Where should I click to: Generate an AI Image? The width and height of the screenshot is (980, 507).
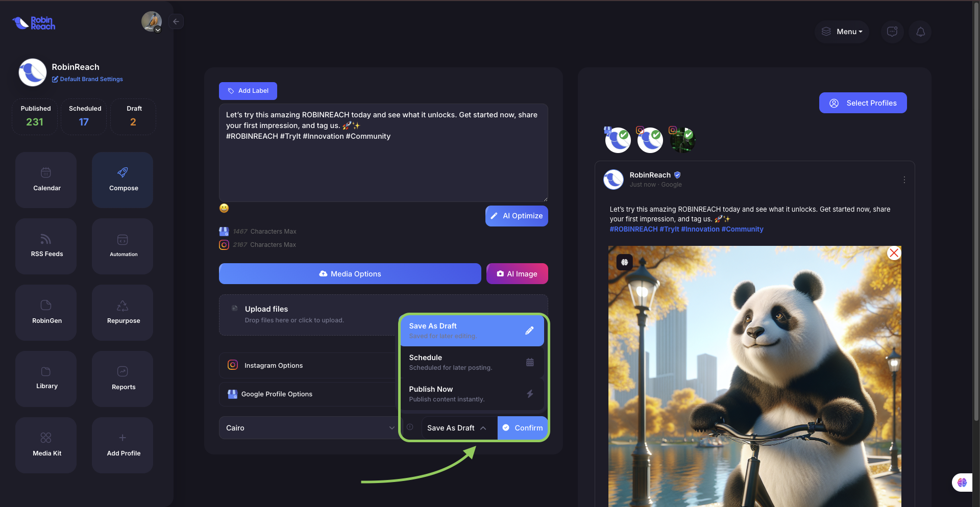pyautogui.click(x=517, y=274)
